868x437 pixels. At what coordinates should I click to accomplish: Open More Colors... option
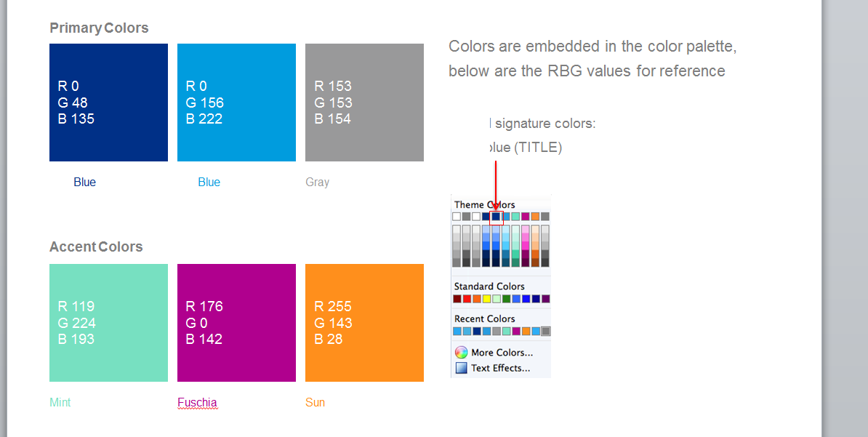[502, 353]
